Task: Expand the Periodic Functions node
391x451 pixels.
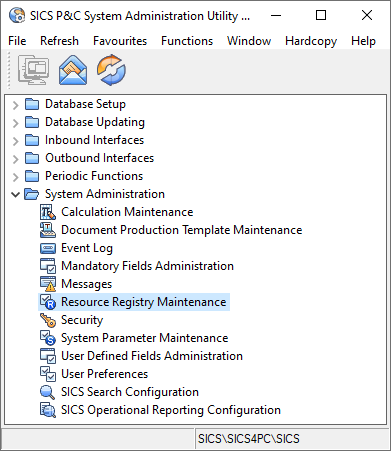Action: coord(15,177)
